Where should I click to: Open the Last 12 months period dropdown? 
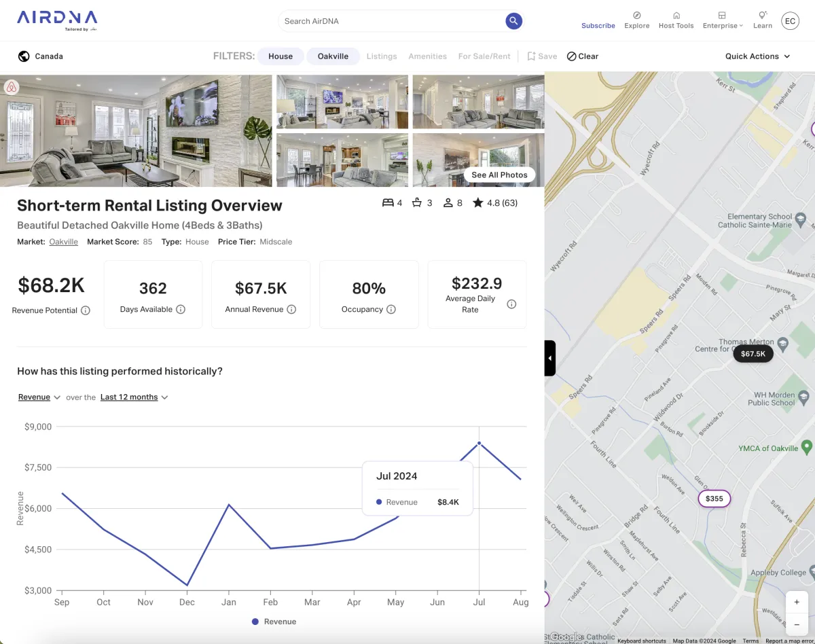click(134, 397)
